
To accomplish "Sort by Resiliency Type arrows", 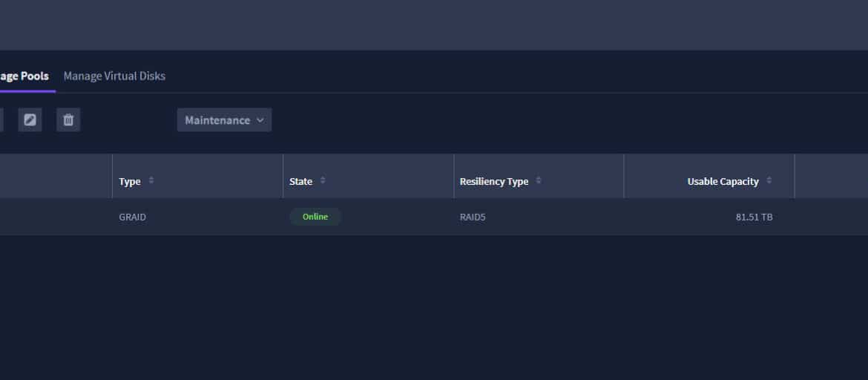I will click(539, 180).
